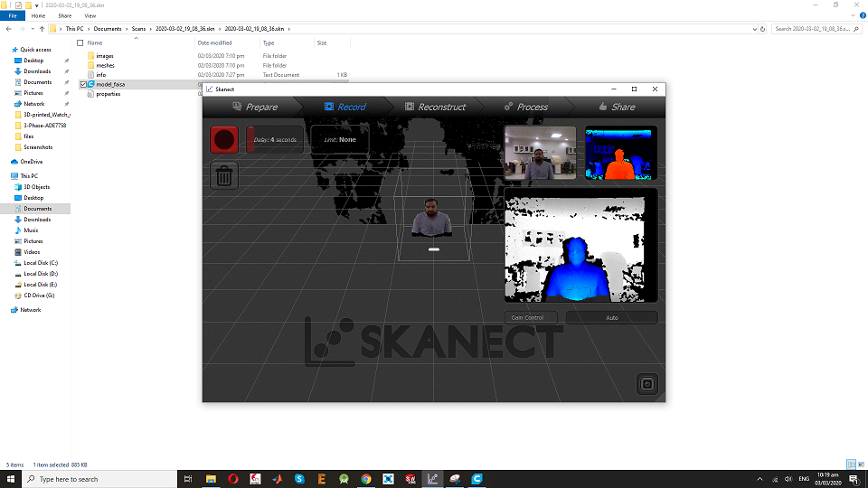Open the camera view icon in Skanect
The width and height of the screenshot is (868, 488).
point(647,384)
